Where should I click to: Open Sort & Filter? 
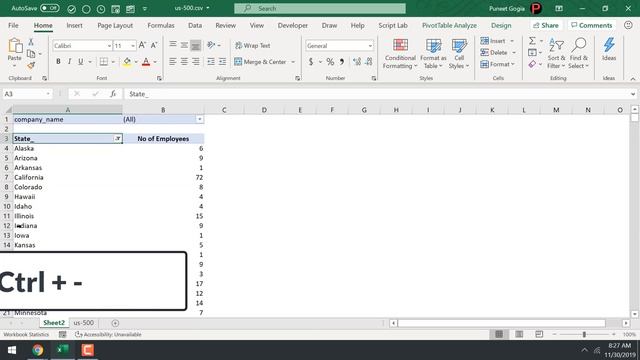(556, 53)
